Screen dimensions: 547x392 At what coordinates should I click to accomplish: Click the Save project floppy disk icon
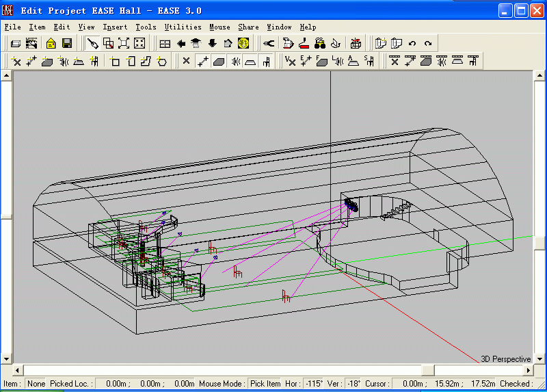67,43
